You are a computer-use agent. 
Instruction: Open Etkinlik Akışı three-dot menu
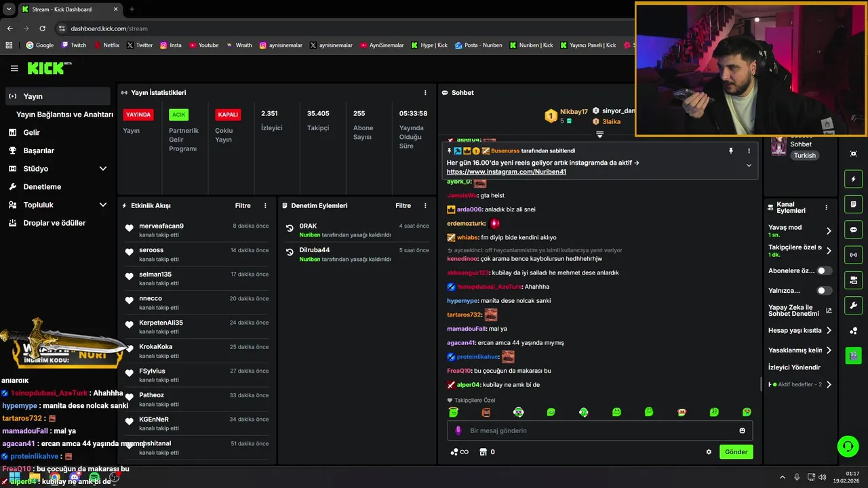[265, 205]
